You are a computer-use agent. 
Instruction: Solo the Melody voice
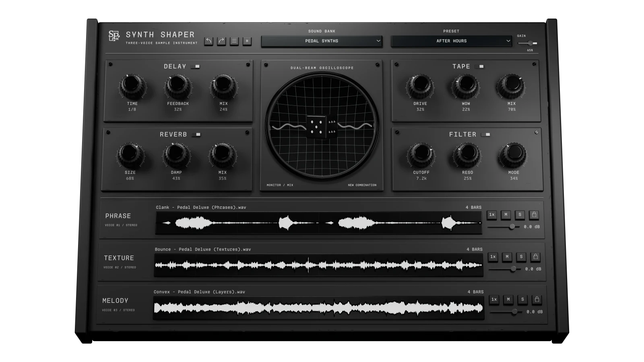(x=522, y=299)
